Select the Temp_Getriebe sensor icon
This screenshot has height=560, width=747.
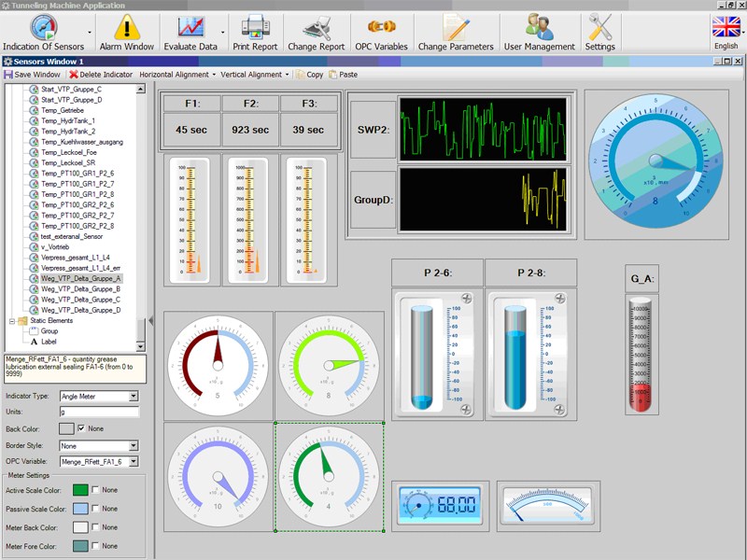pyautogui.click(x=34, y=110)
